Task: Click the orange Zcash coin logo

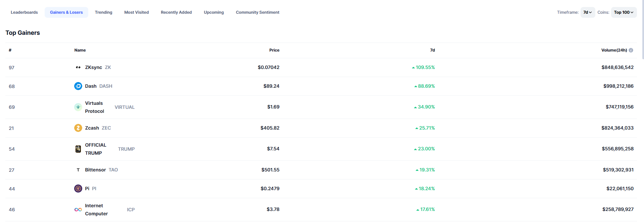Action: coord(78,128)
